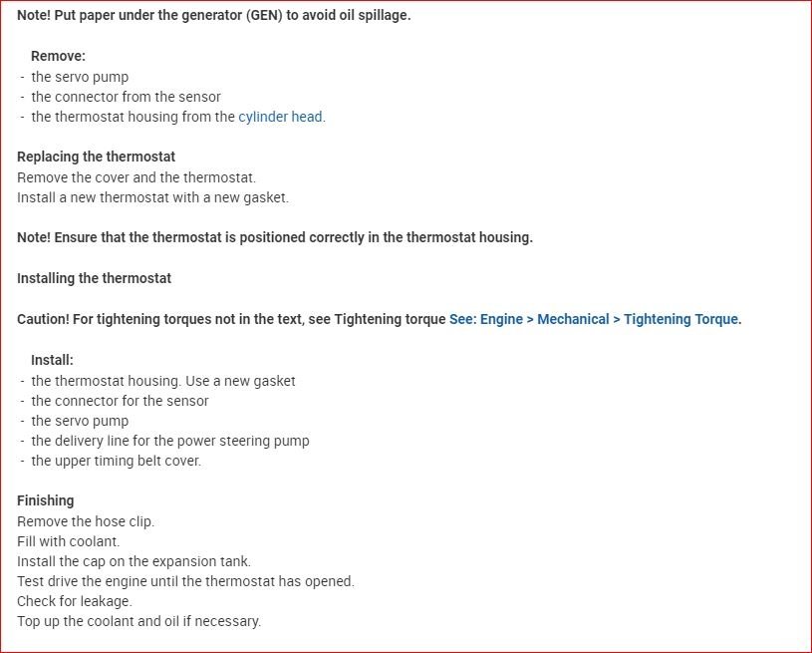The width and height of the screenshot is (812, 653).
Task: Click the Remove the cover and thermostat line
Action: point(136,177)
